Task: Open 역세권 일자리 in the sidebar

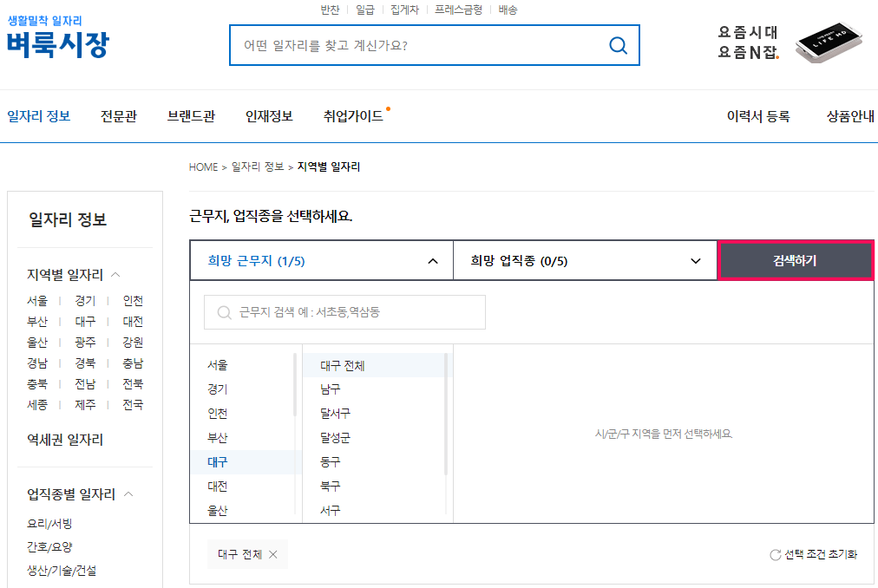Action: click(x=65, y=440)
